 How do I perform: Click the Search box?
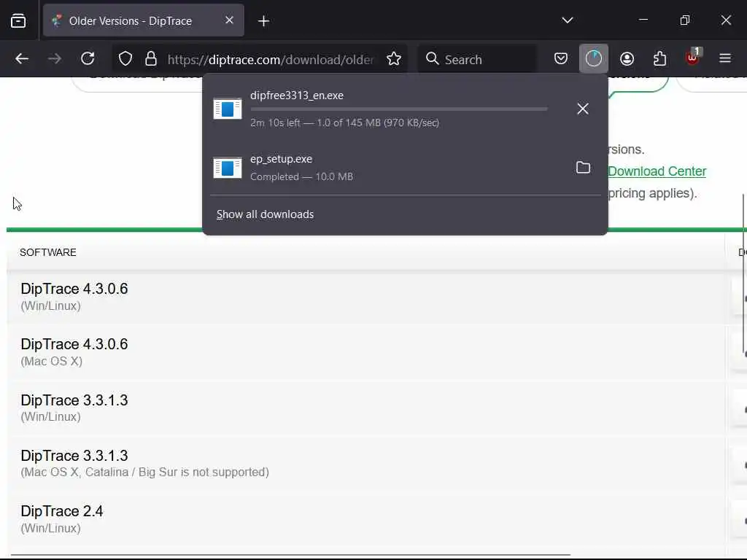(479, 59)
